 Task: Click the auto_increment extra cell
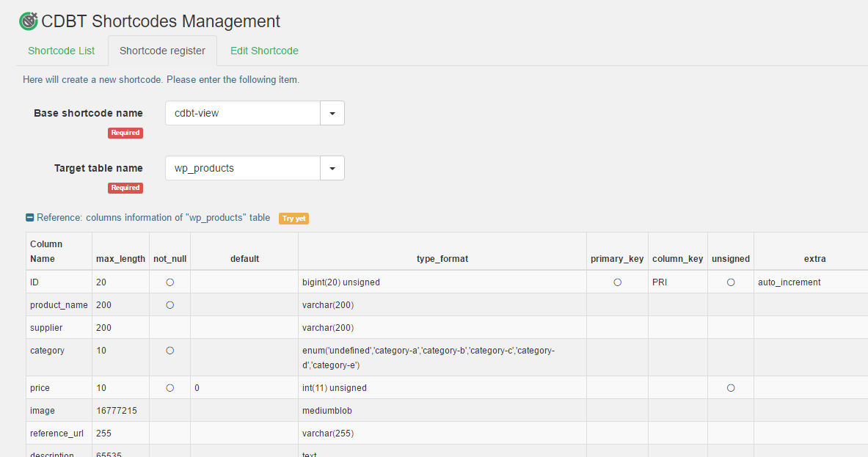[x=789, y=282]
